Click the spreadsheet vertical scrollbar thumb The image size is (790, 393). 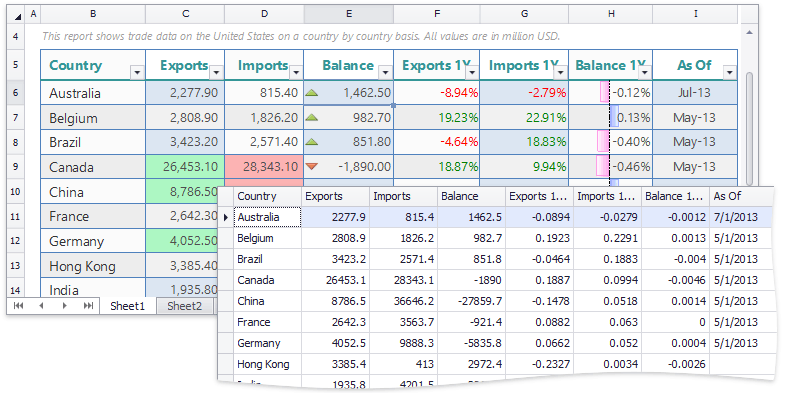749,128
